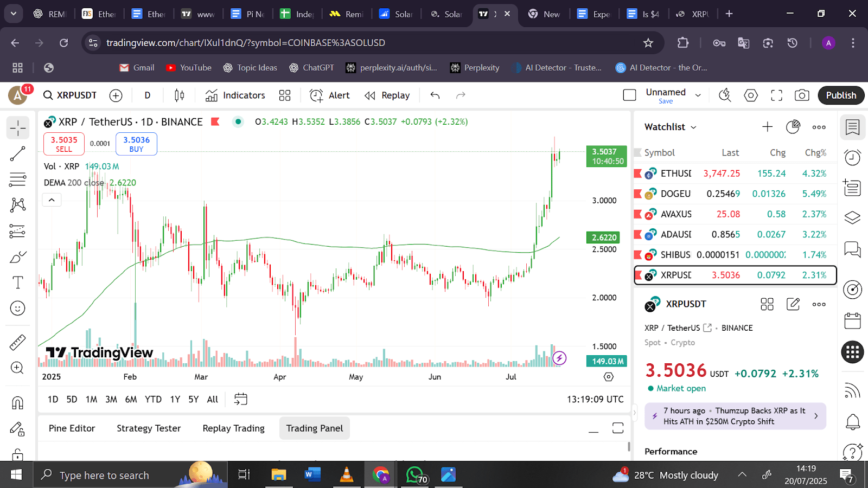The height and width of the screenshot is (488, 868).
Task: Open the chart patterns tool
Action: (x=18, y=205)
